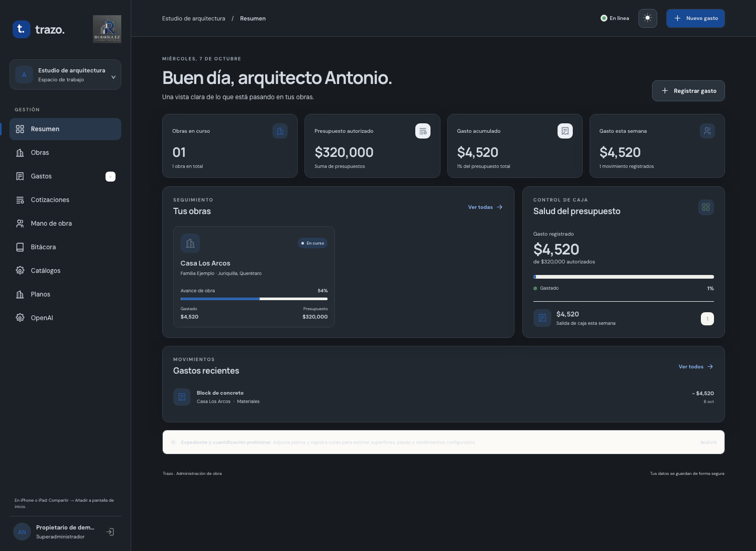Image resolution: width=756 pixels, height=551 pixels.
Task: Click the Block de concreto expense receipt icon
Action: click(x=182, y=397)
